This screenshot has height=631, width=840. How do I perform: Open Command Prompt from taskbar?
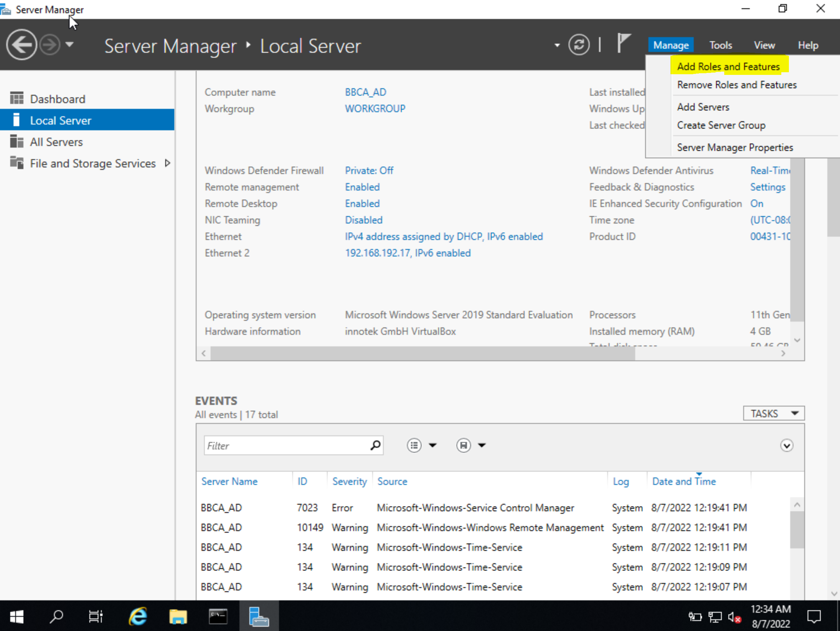point(218,616)
